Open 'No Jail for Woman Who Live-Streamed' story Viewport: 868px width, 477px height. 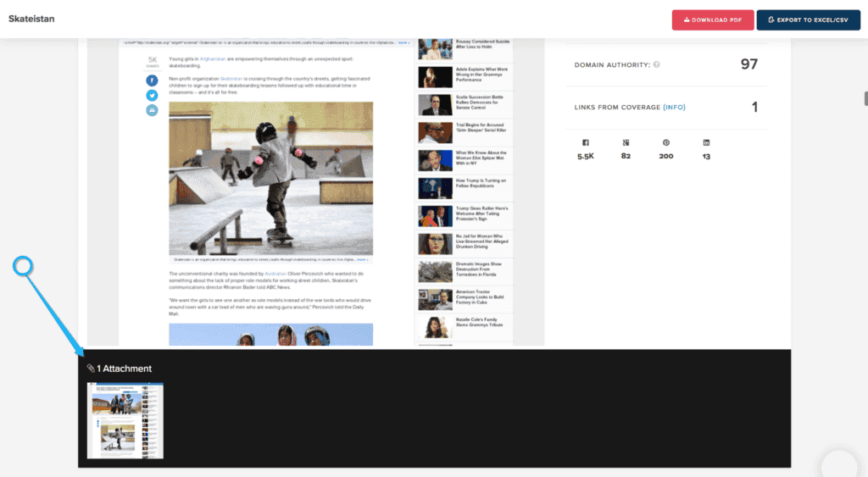[464, 243]
